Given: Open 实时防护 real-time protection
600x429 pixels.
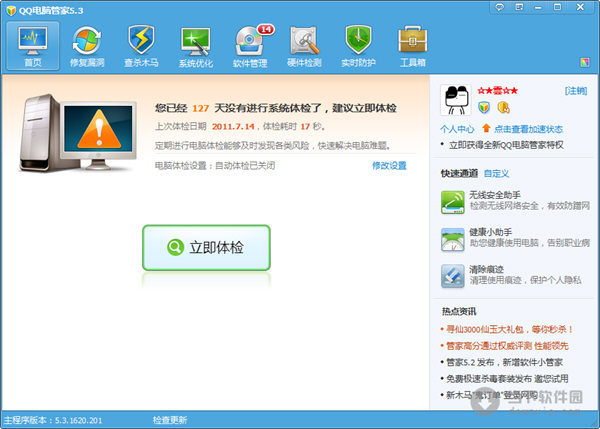Looking at the screenshot, I should (358, 46).
